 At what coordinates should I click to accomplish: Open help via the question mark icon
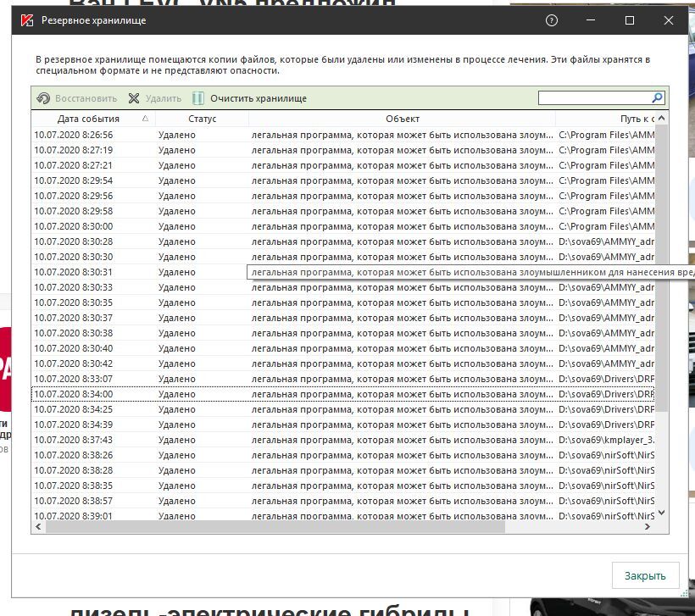coord(553,20)
